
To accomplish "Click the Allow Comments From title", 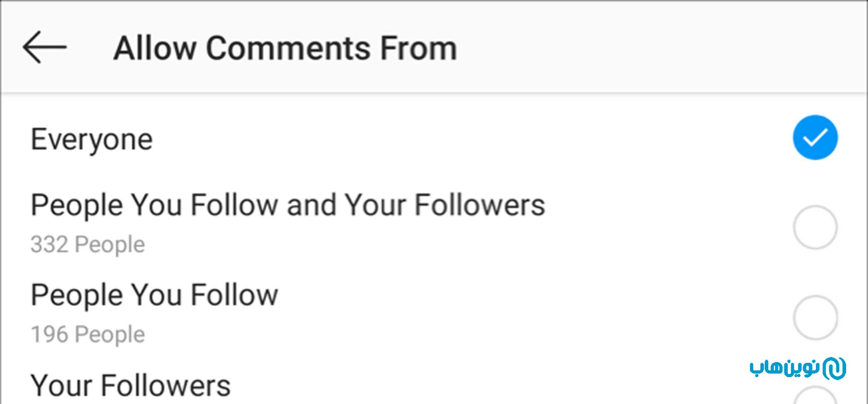I will 285,49.
